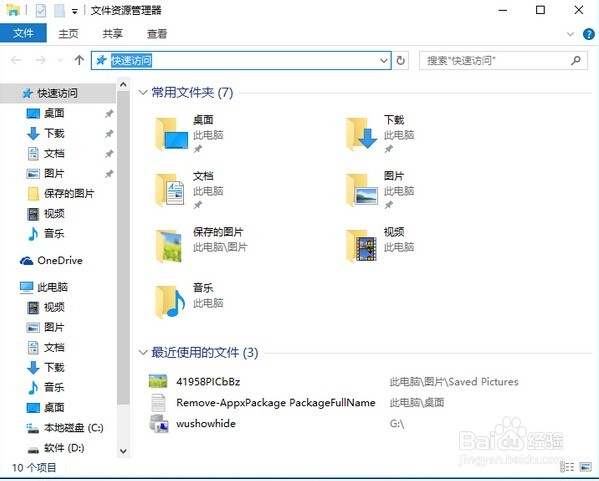Image resolution: width=599 pixels, height=481 pixels.
Task: Select the 保存的图片 folder thumbnail
Action: (169, 246)
